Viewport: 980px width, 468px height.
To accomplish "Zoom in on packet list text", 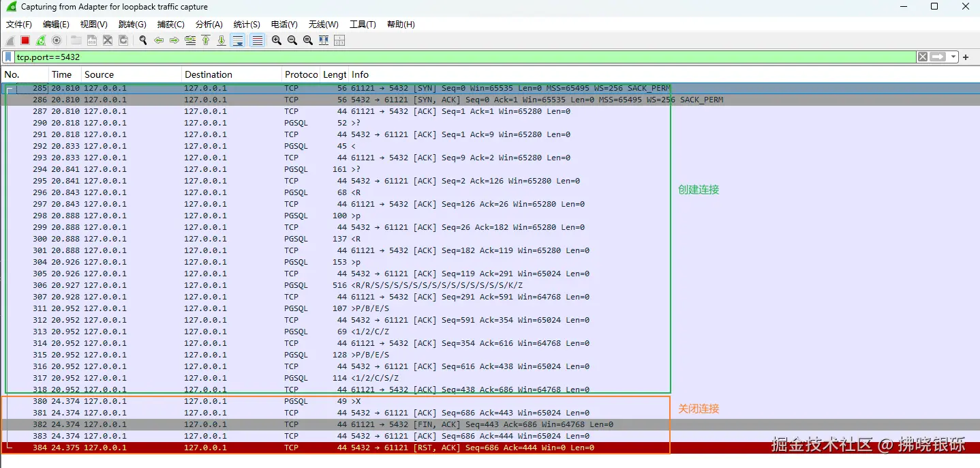I will click(x=277, y=40).
